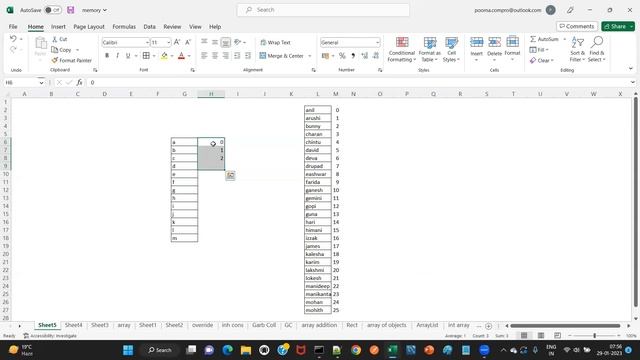The image size is (640, 360).
Task: Expand the Name Box dropdown
Action: 41,82
